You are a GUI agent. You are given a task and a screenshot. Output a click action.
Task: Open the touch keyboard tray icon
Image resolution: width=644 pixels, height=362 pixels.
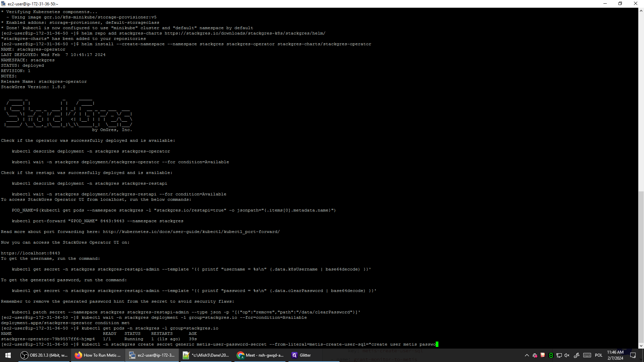[x=587, y=355]
